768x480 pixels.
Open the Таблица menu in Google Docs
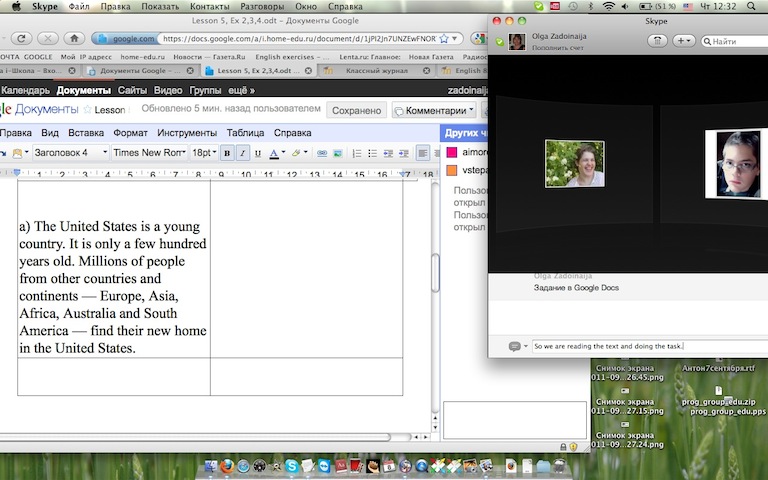pos(245,133)
